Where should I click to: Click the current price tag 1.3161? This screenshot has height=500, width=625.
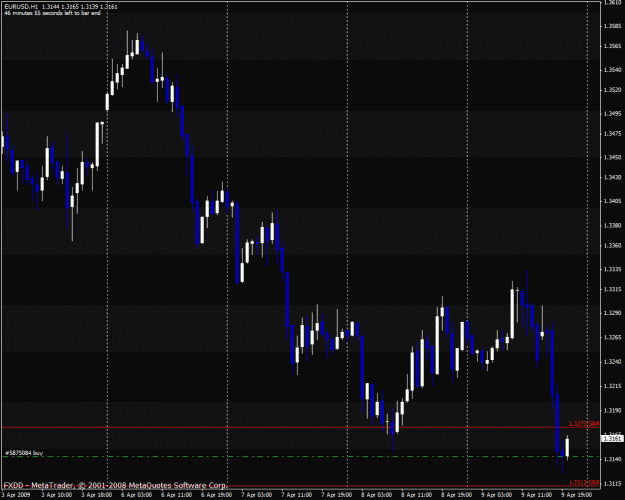pos(612,439)
